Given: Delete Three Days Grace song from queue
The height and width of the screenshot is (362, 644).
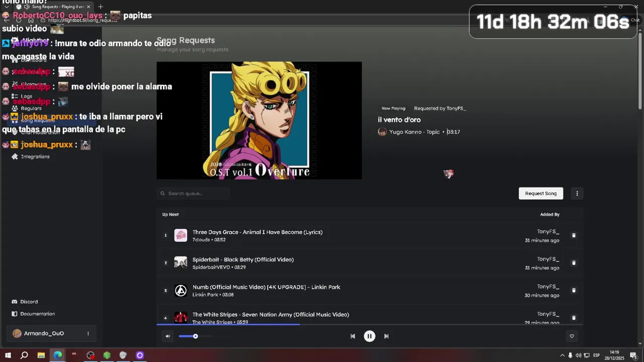Looking at the screenshot, I should tap(574, 235).
